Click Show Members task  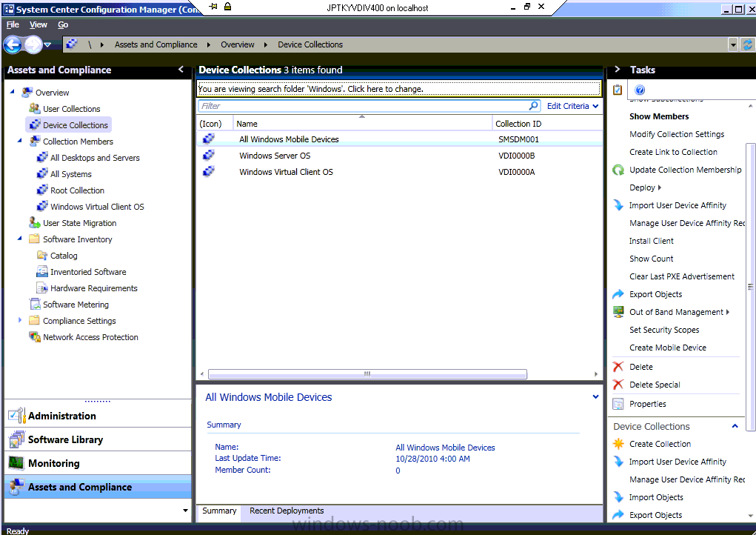pos(659,116)
